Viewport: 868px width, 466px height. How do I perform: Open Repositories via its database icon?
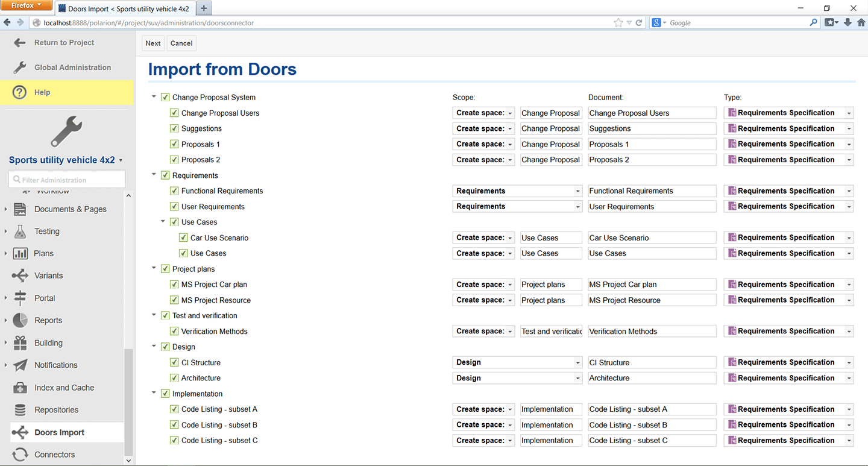(20, 410)
